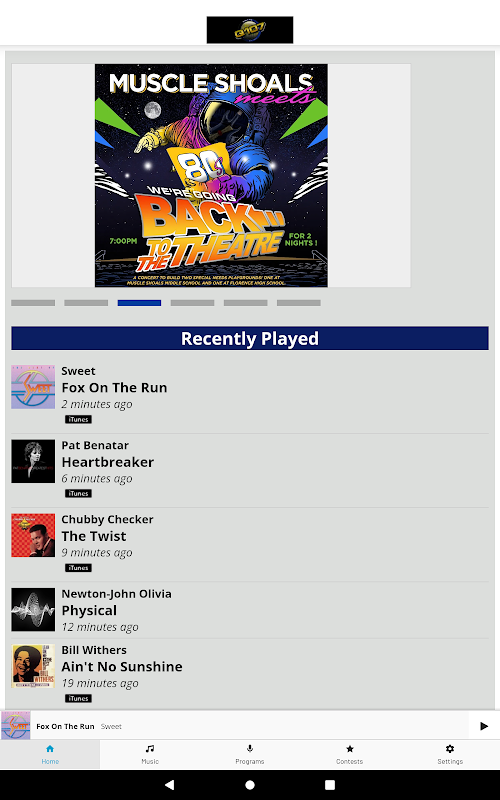Tap Chubby Checker album cover
Screen dimensions: 500x800
33,535
